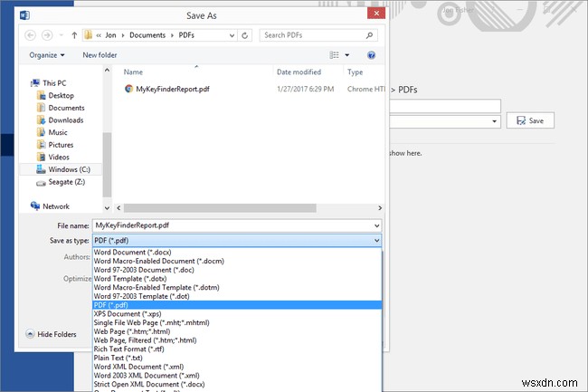Click the change view icon
Image resolution: width=588 pixels, height=392 pixels.
pyautogui.click(x=334, y=55)
